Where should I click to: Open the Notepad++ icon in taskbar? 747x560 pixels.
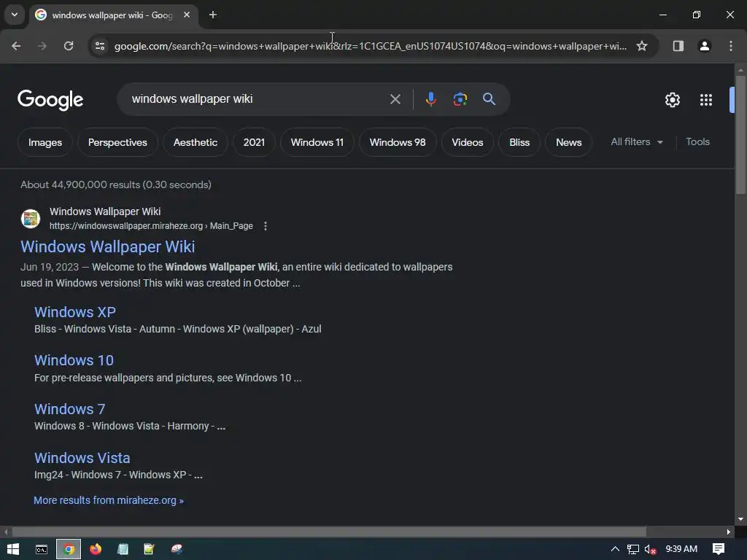coord(149,549)
